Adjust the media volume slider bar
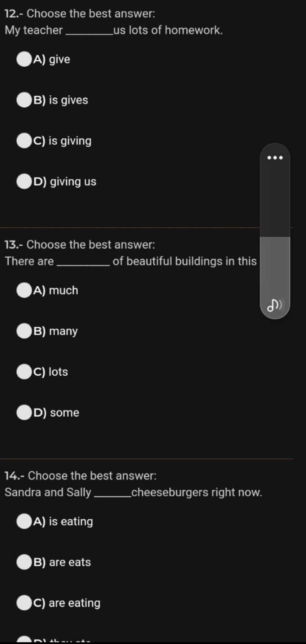This screenshot has height=644, width=306. pyautogui.click(x=275, y=231)
